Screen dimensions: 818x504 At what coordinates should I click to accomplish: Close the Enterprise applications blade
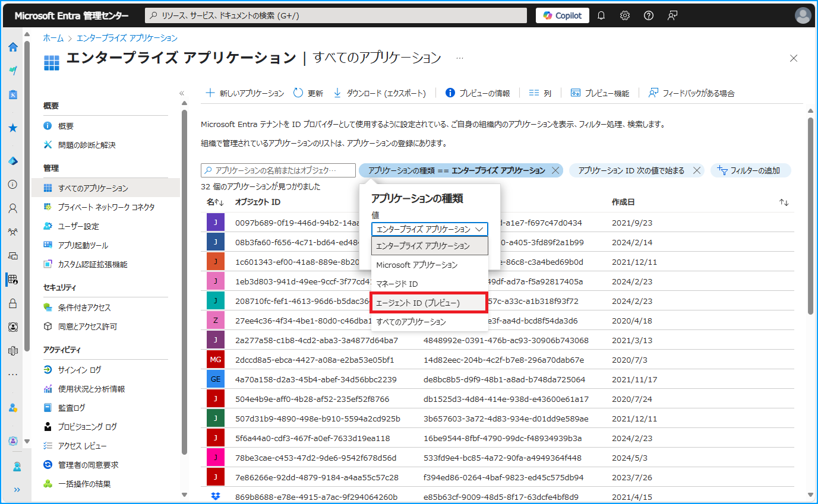pos(794,58)
